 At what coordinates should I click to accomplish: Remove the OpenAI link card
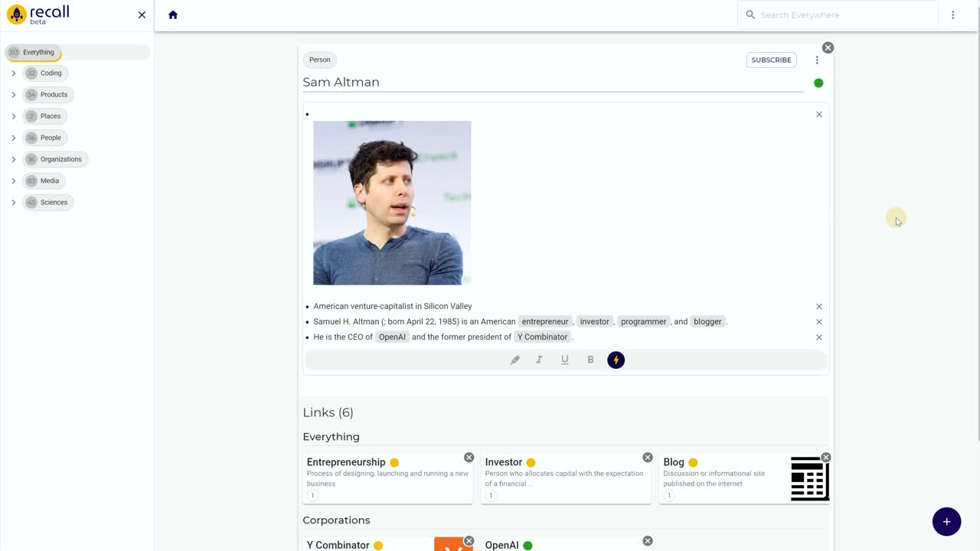tap(648, 541)
